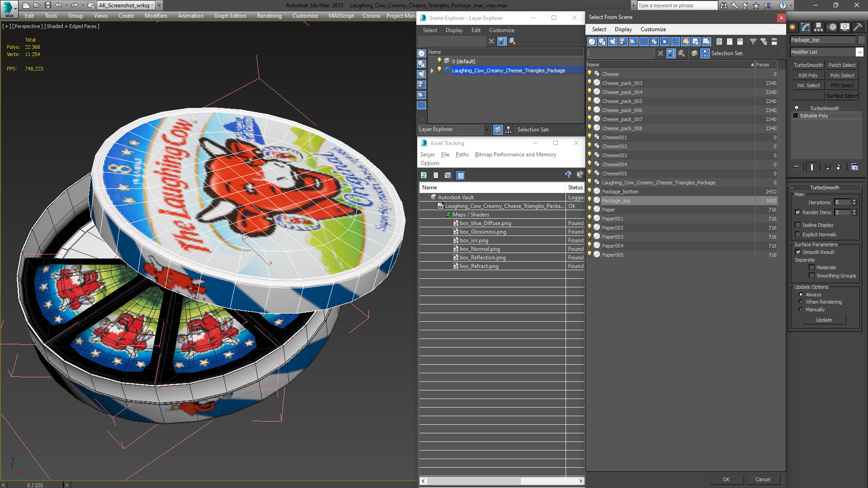868x488 pixels.
Task: Toggle TurboSmooth modifier lightbulb visibility
Action: pyautogui.click(x=797, y=108)
